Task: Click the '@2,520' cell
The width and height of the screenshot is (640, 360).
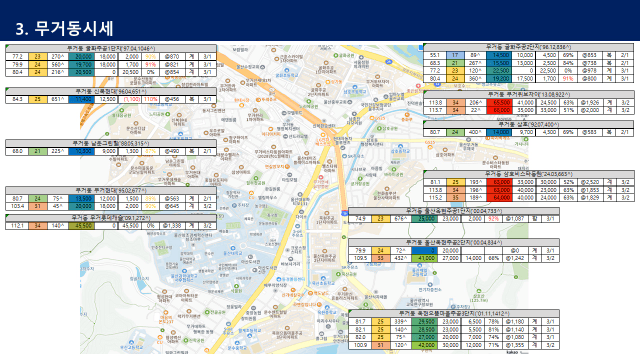Action: click(x=590, y=182)
